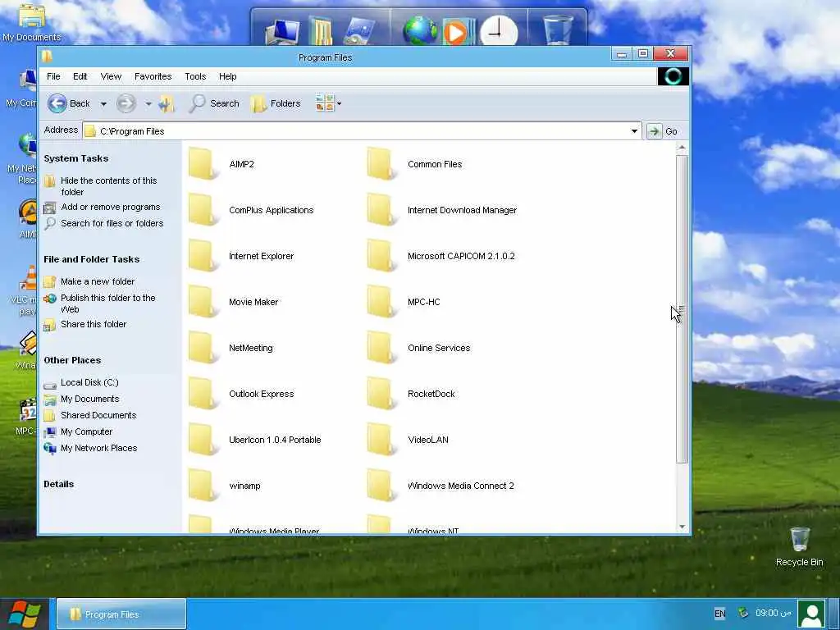Image resolution: width=840 pixels, height=630 pixels.
Task: Click the orange media player dock icon
Action: [457, 32]
